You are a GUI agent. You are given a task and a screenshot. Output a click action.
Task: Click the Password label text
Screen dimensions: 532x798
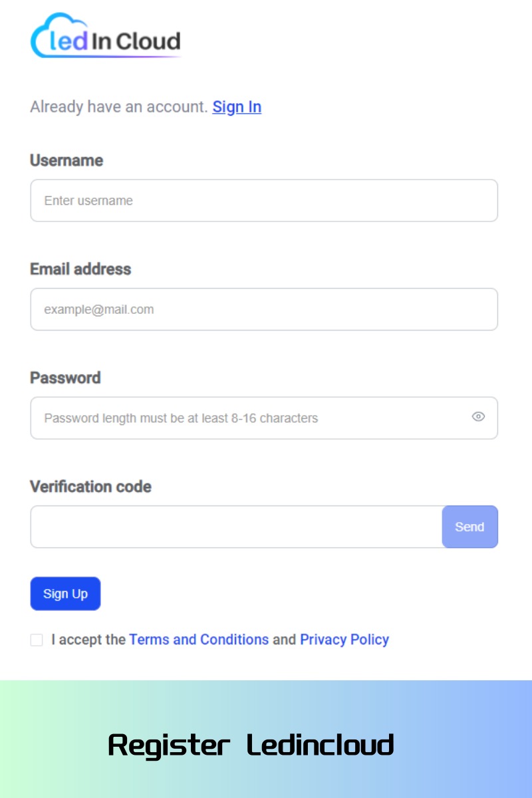[65, 378]
